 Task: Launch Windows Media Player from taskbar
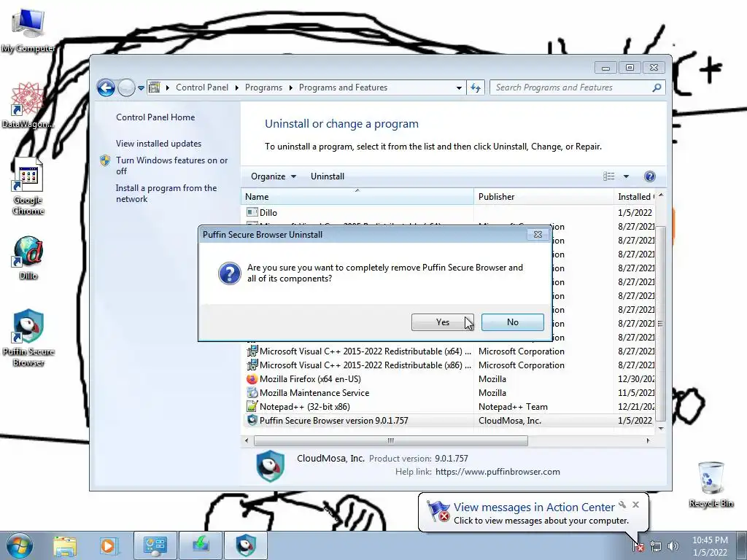click(x=108, y=545)
